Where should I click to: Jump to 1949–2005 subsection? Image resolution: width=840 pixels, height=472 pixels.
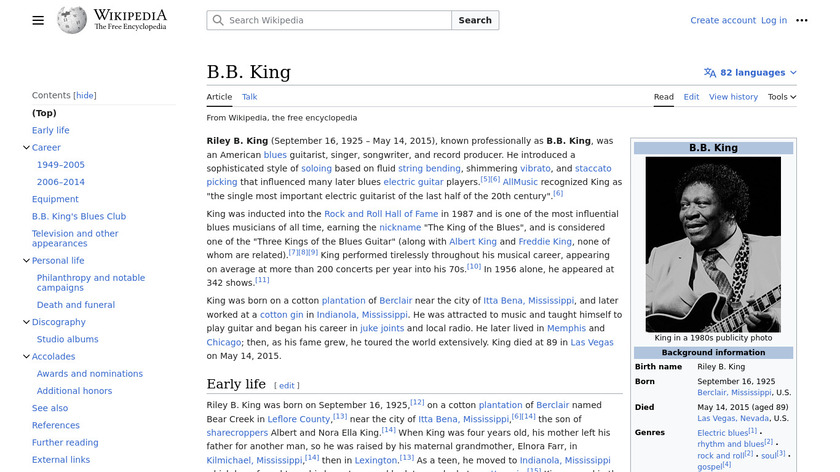[x=61, y=164]
